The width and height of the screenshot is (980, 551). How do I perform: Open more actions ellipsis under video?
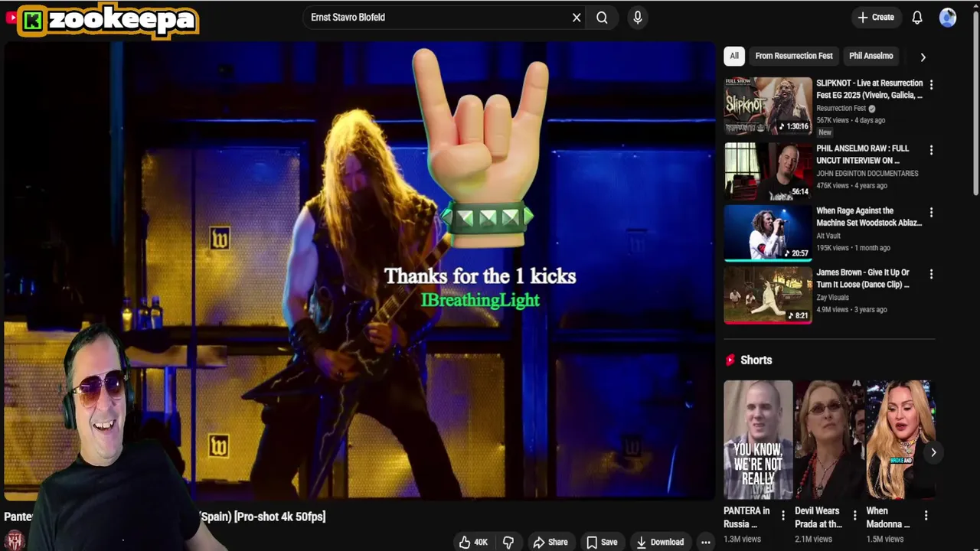coord(706,542)
